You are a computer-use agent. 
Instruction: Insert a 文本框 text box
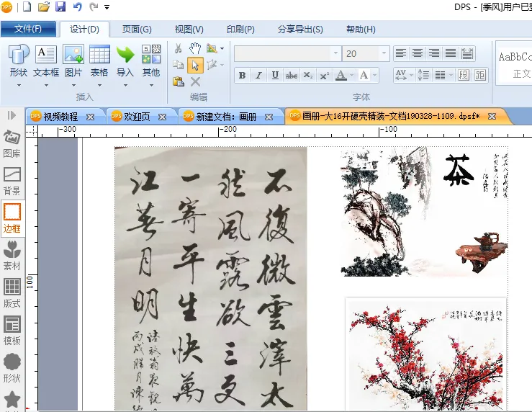pos(46,61)
